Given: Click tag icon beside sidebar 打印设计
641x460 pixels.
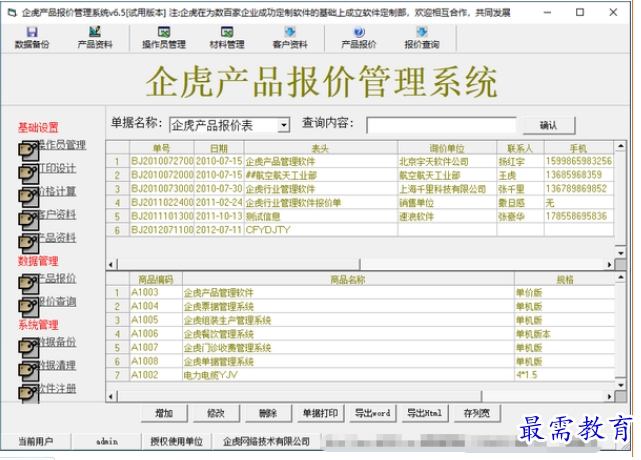Looking at the screenshot, I should (29, 174).
